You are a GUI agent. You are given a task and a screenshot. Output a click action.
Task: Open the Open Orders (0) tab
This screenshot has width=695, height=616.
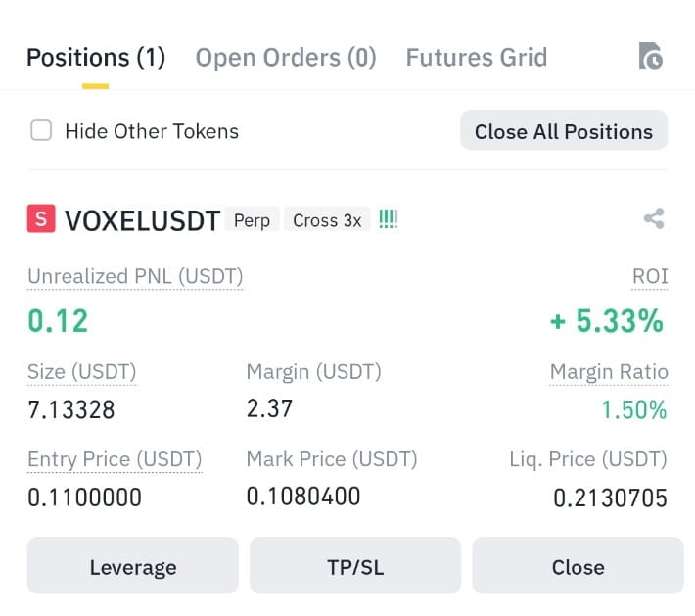286,58
